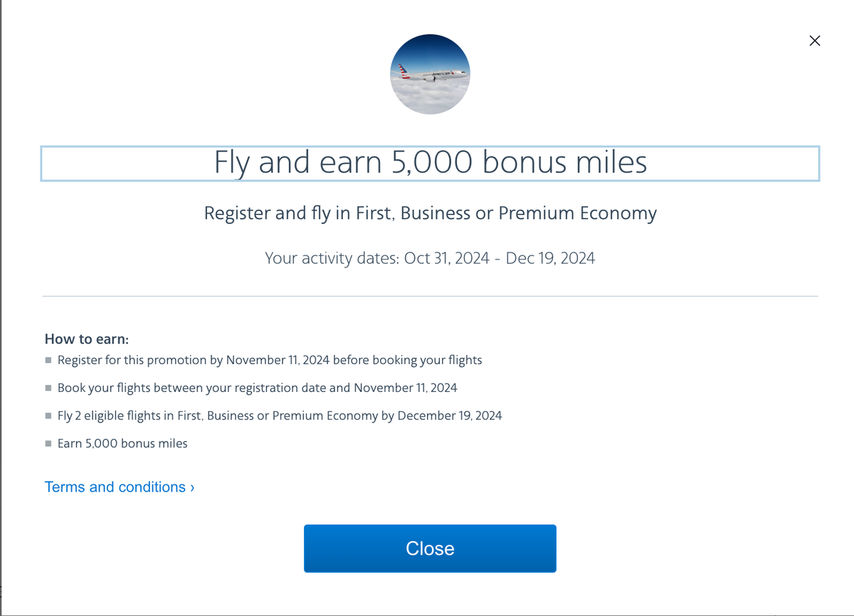Select the 'Fly and earn 5,000 bonus miles' title
This screenshot has width=854, height=616.
430,163
